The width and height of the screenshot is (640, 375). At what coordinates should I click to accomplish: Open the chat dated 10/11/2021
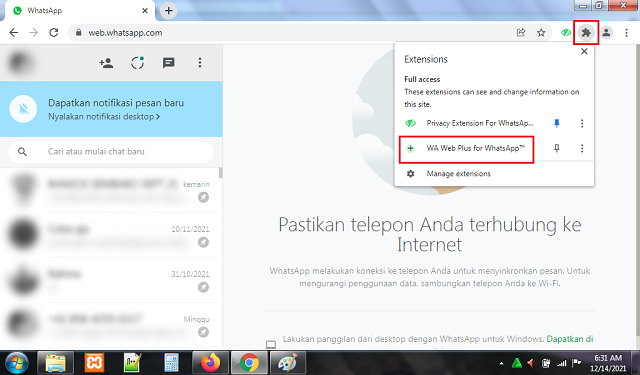pos(110,235)
